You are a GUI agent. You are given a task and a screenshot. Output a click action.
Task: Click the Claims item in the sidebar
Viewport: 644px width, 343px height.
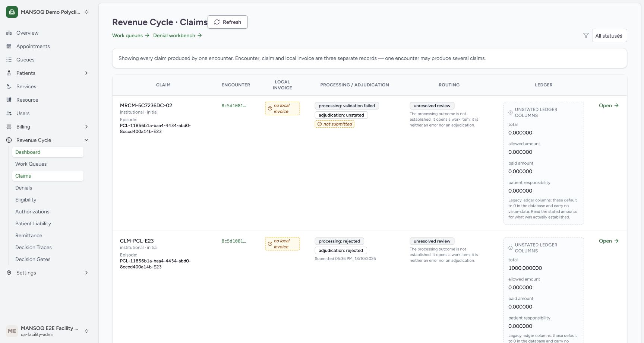(x=48, y=176)
